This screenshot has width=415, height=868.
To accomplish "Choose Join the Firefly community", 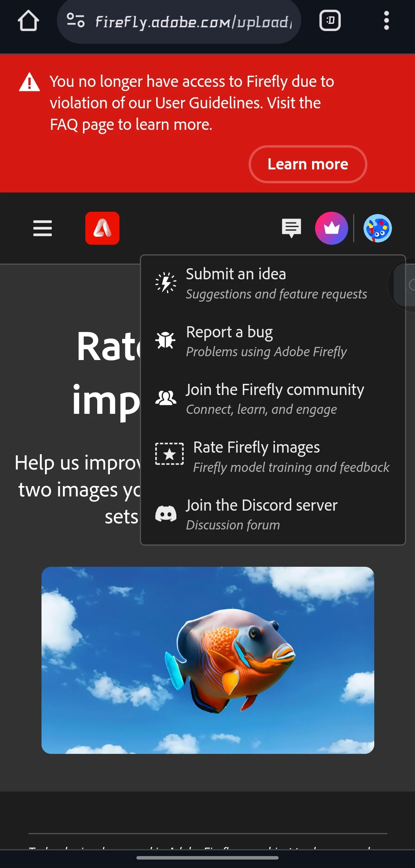I will (273, 399).
